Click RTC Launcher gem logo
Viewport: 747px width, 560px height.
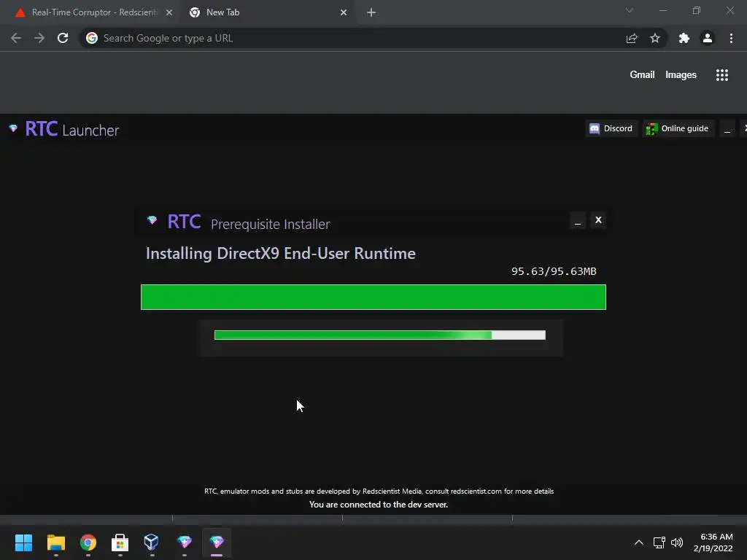[x=13, y=128]
